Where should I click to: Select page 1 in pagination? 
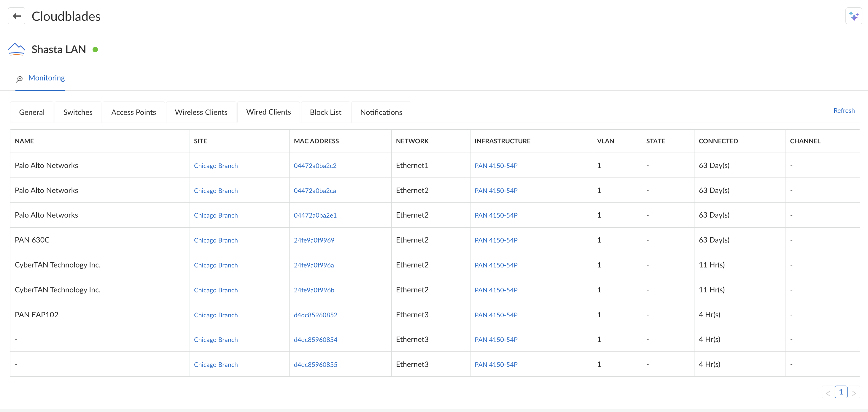tap(841, 392)
